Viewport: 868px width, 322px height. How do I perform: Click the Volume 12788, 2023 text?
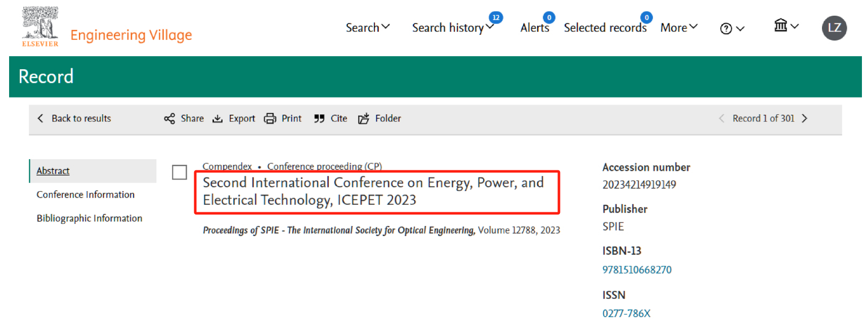click(x=519, y=231)
